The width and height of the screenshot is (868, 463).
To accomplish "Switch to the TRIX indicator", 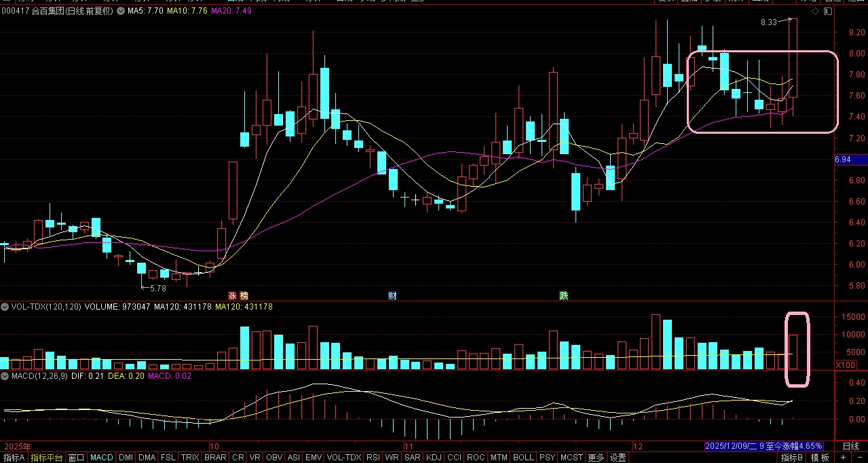I will (x=190, y=458).
